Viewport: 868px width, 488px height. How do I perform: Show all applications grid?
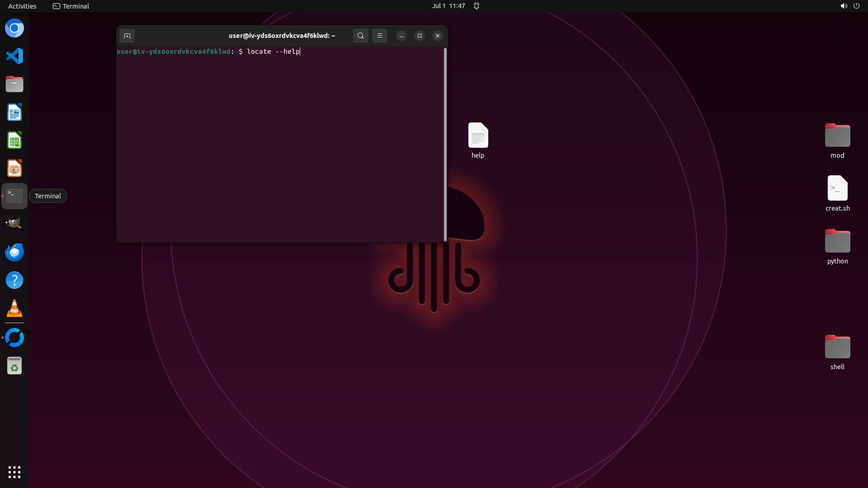click(x=14, y=472)
